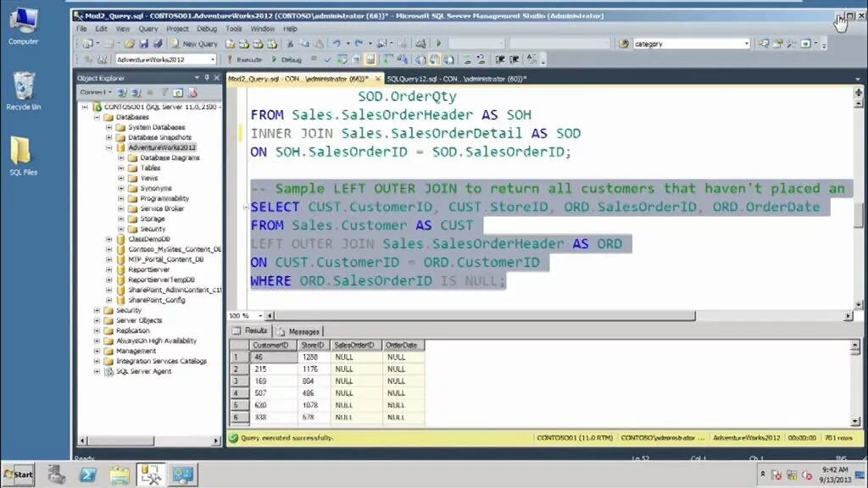The image size is (868, 488).
Task: Open the File menu
Action: pyautogui.click(x=81, y=29)
